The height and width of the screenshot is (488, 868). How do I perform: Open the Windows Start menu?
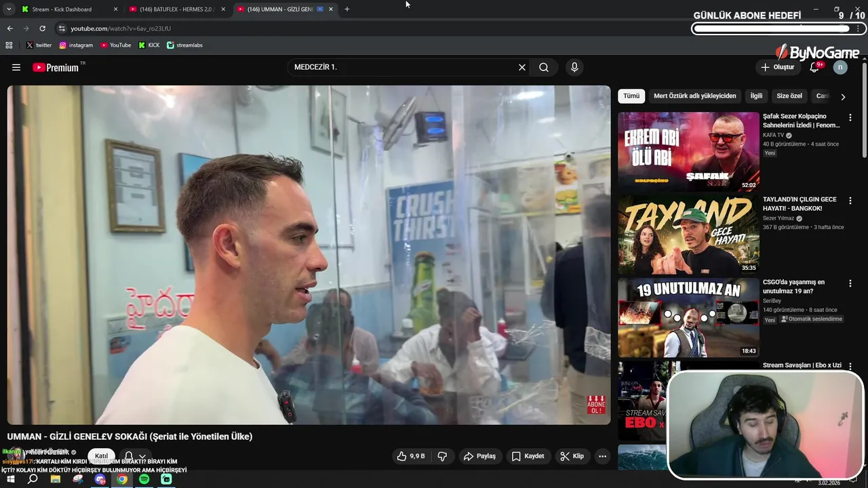[x=10, y=479]
